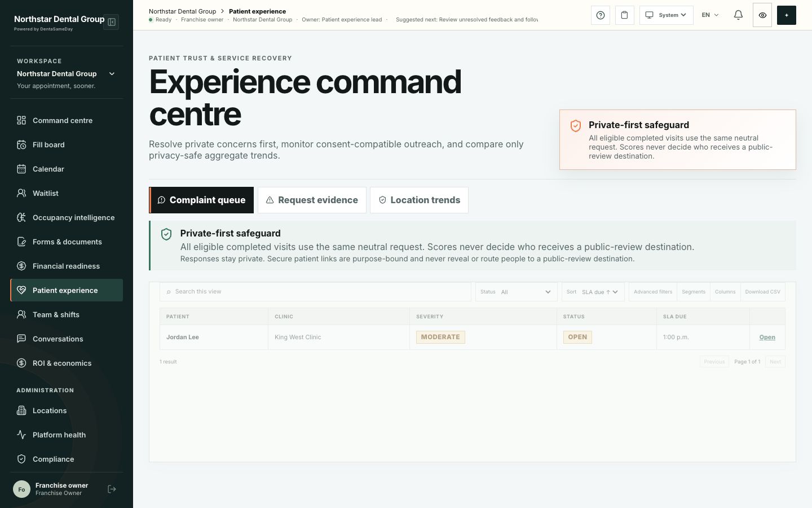Image resolution: width=812 pixels, height=508 pixels.
Task: Click the Waitlist person icon
Action: tap(21, 193)
